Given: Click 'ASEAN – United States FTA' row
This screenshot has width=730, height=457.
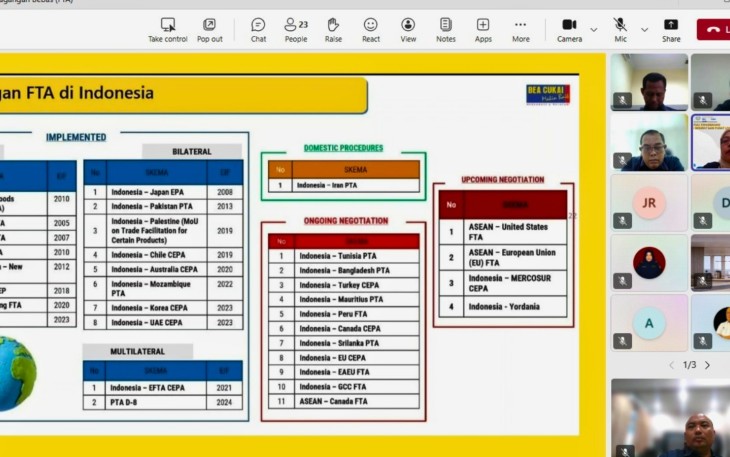Looking at the screenshot, I should click(x=503, y=232).
